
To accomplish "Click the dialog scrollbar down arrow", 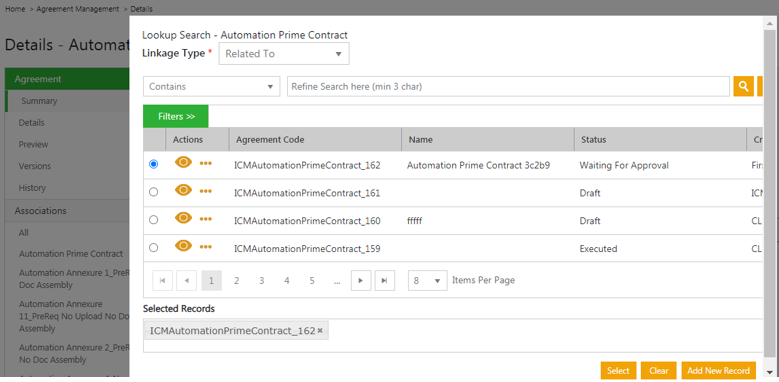I will tap(769, 372).
